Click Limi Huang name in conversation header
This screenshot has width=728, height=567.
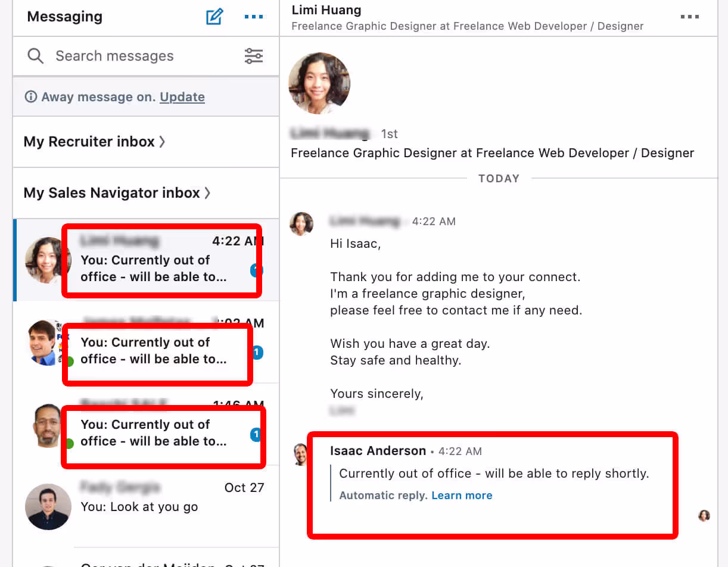coord(326,10)
